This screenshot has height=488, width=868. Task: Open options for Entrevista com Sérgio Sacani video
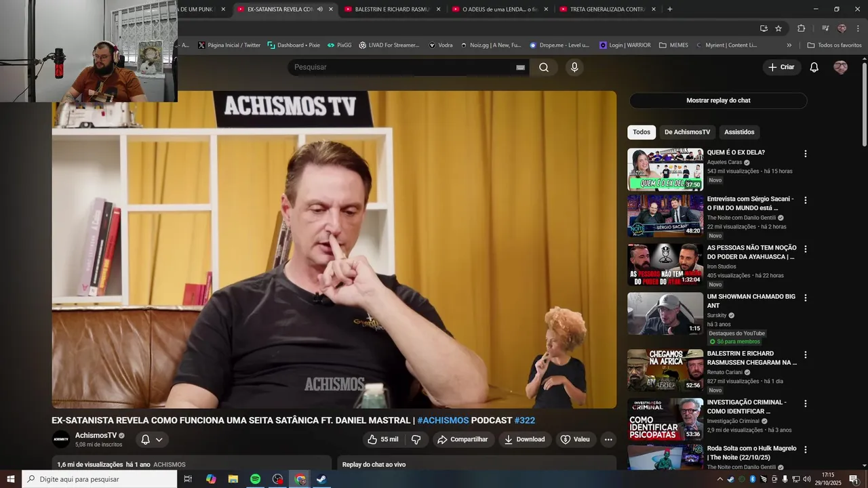tap(806, 200)
